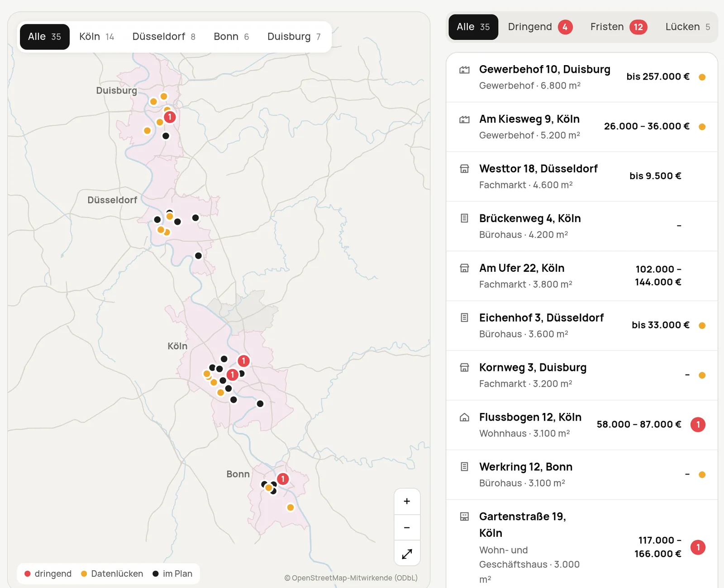Zoom in on the map

407,501
